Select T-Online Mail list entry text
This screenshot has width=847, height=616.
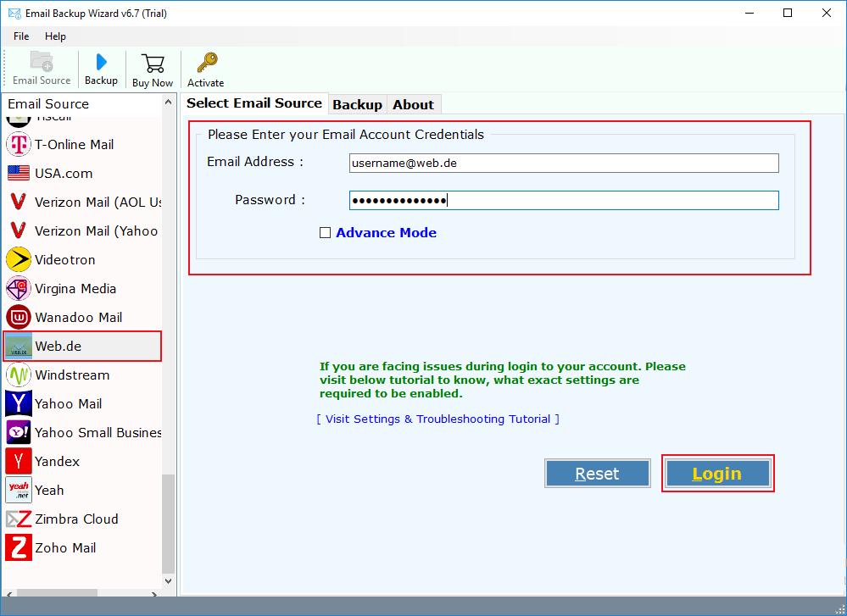[x=74, y=144]
